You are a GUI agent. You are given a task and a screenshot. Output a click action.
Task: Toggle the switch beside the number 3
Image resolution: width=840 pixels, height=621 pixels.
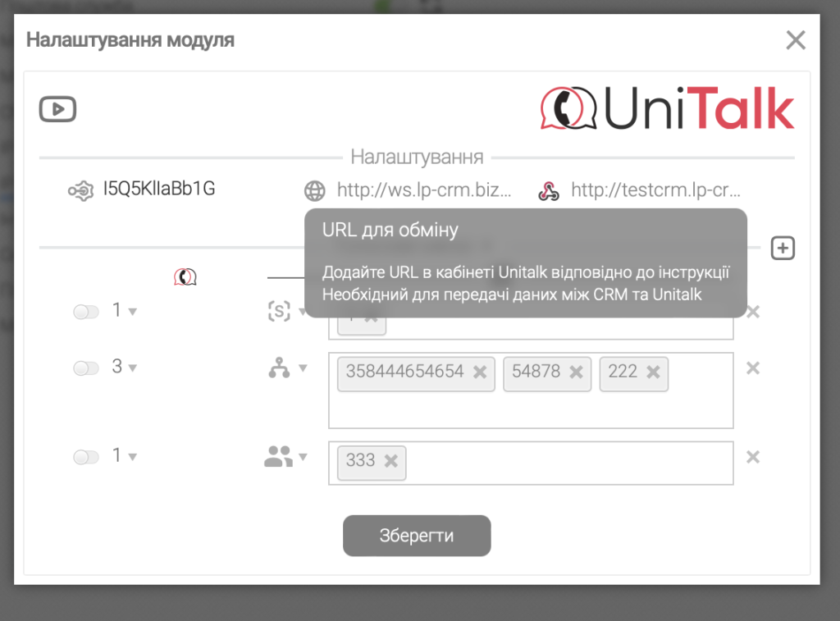click(x=86, y=368)
